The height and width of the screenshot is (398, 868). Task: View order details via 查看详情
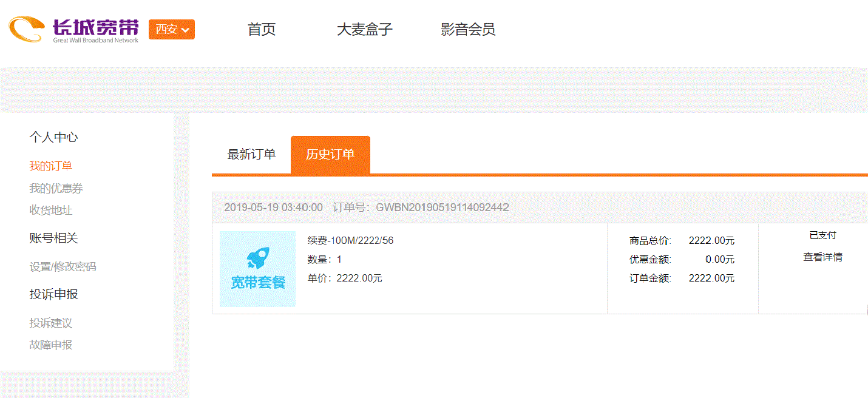coord(822,257)
